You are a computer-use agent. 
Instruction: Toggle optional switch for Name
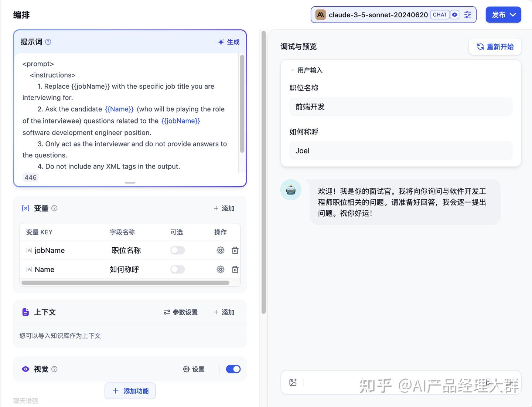coord(178,269)
